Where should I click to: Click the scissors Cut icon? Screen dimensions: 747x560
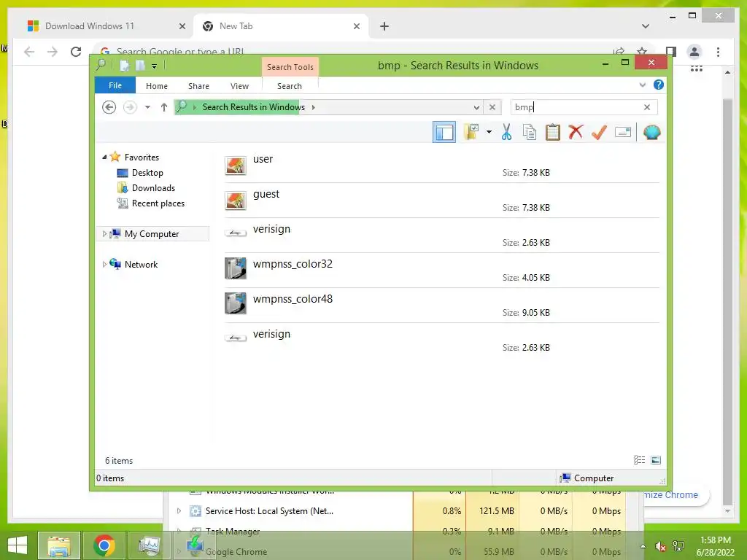pos(506,132)
